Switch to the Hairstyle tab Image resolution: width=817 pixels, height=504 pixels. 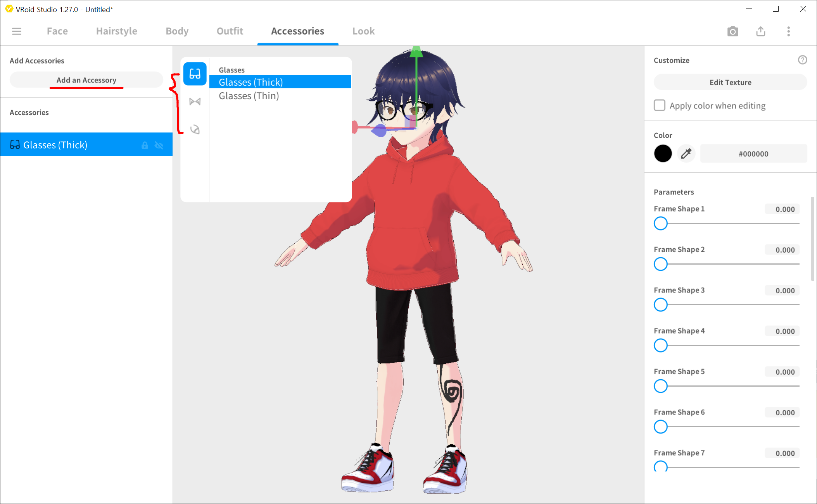pos(116,31)
